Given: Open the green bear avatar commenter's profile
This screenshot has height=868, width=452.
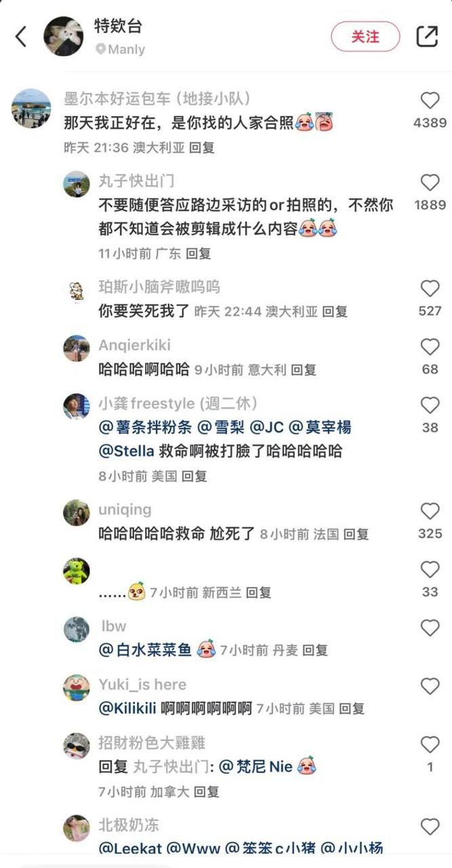Looking at the screenshot, I should [x=77, y=572].
